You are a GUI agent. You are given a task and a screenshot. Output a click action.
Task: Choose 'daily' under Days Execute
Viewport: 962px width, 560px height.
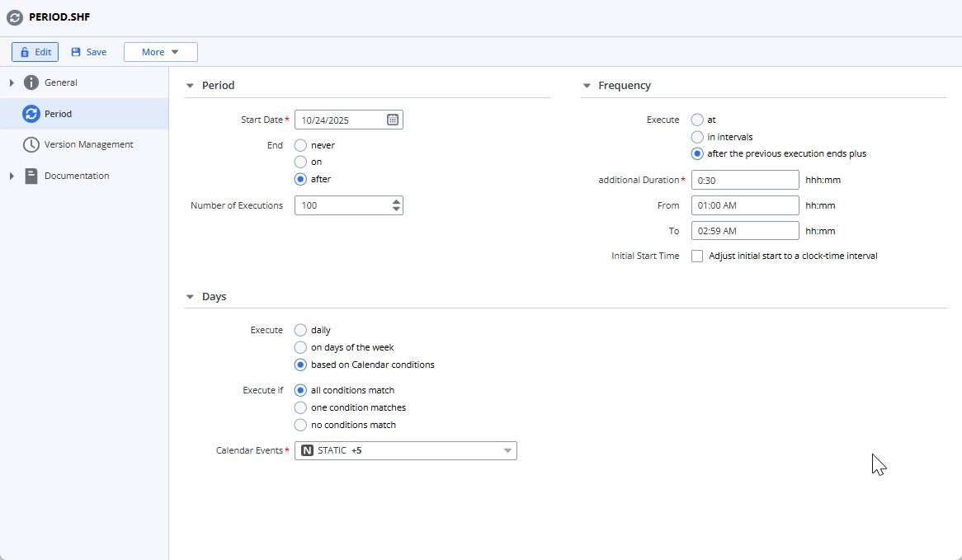(x=300, y=330)
